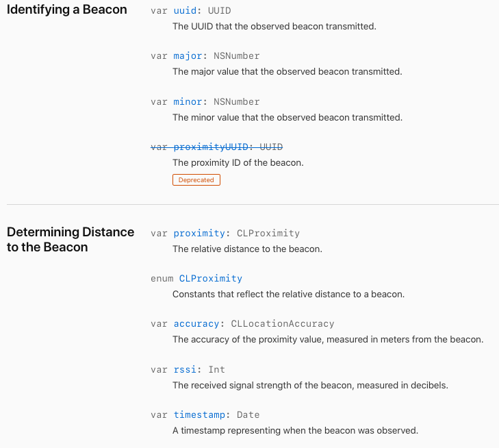499x448 pixels.
Task: Open the minor property documentation
Action: [188, 101]
